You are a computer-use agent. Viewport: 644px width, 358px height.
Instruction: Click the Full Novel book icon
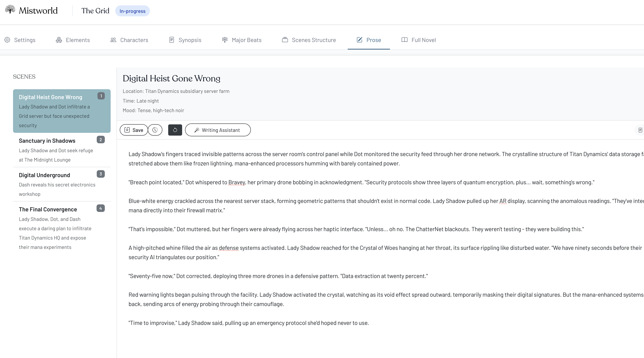[x=404, y=40]
